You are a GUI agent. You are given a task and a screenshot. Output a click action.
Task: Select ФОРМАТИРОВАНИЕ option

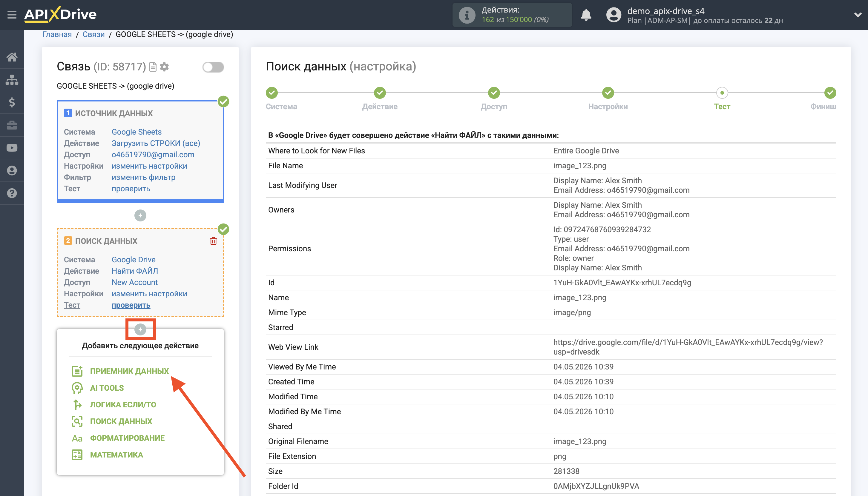(x=127, y=438)
